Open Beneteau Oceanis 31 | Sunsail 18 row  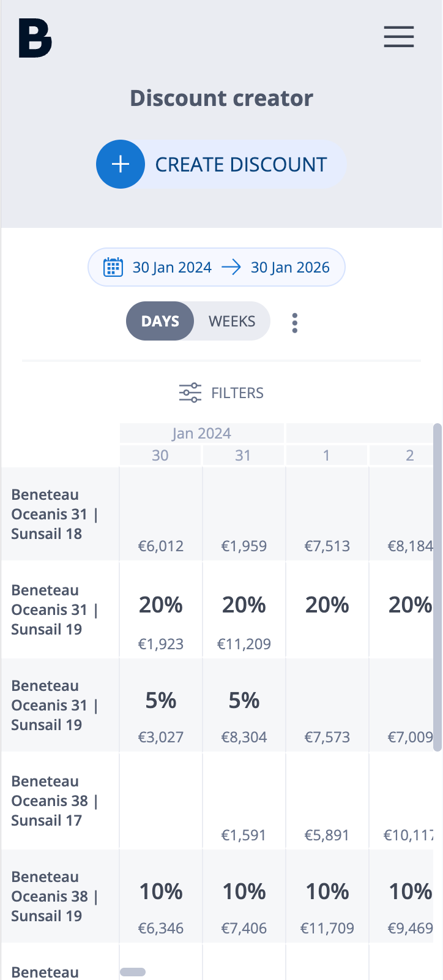click(x=60, y=514)
